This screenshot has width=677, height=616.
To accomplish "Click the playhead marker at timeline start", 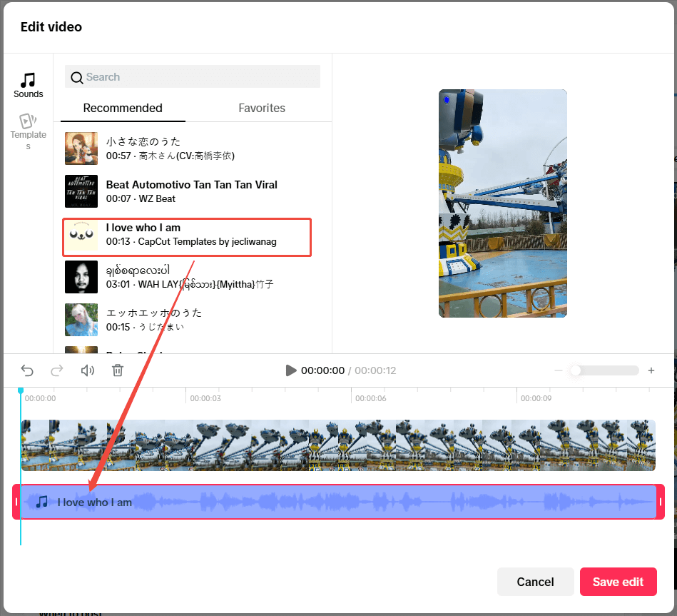I will [x=20, y=390].
